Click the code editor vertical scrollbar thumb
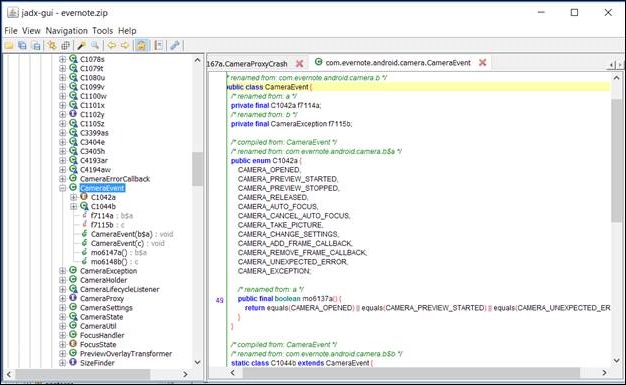 click(x=616, y=160)
